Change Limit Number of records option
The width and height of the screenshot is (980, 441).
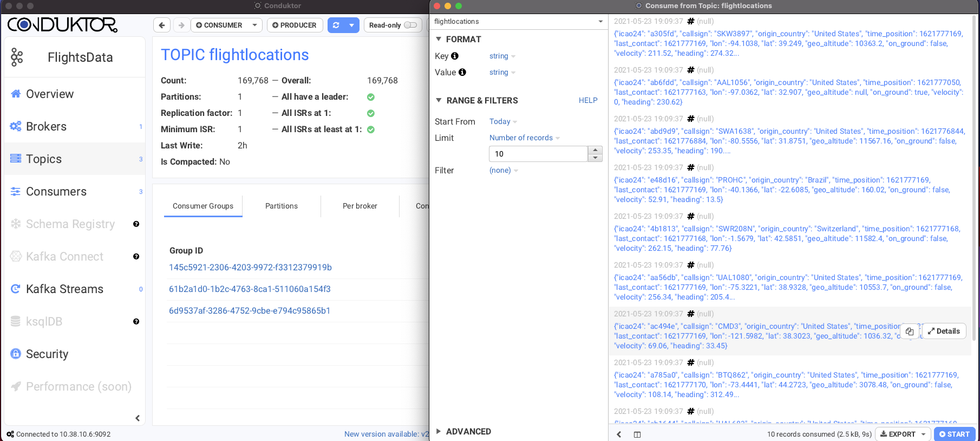524,138
